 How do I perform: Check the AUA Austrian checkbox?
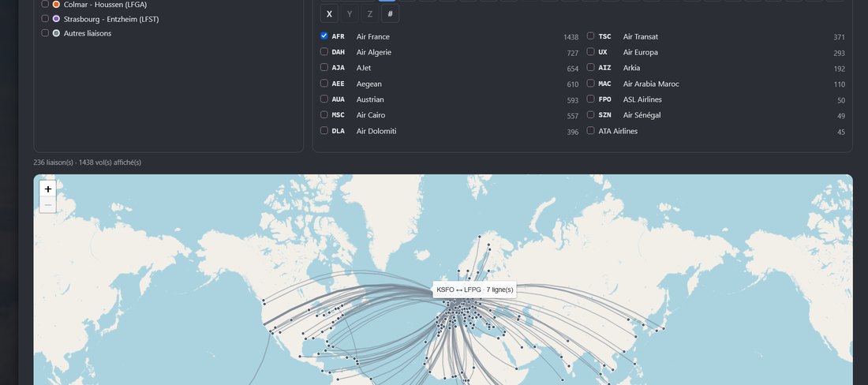point(324,99)
